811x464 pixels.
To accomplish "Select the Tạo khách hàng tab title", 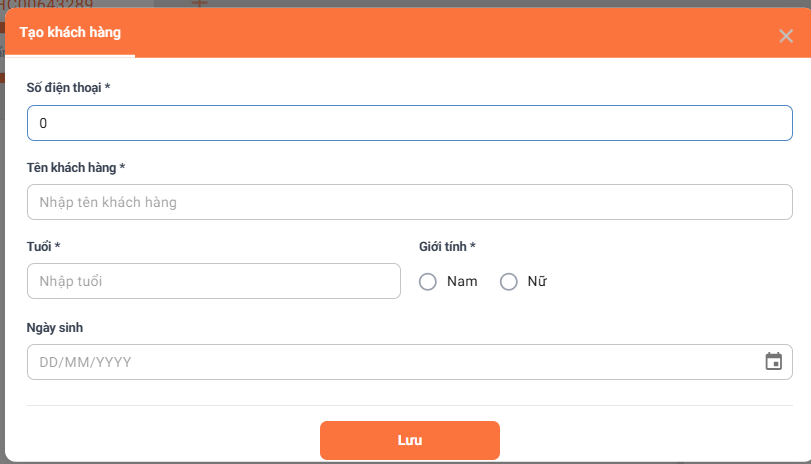I will pyautogui.click(x=70, y=33).
